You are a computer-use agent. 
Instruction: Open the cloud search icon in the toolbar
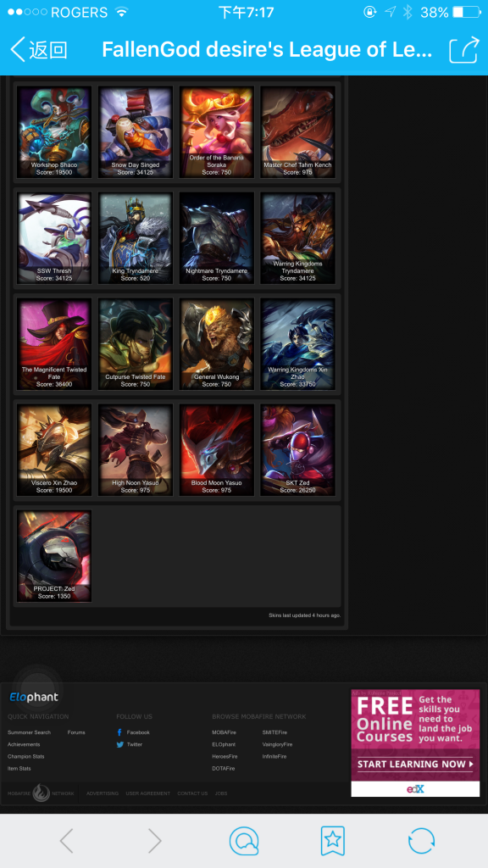pos(244,841)
